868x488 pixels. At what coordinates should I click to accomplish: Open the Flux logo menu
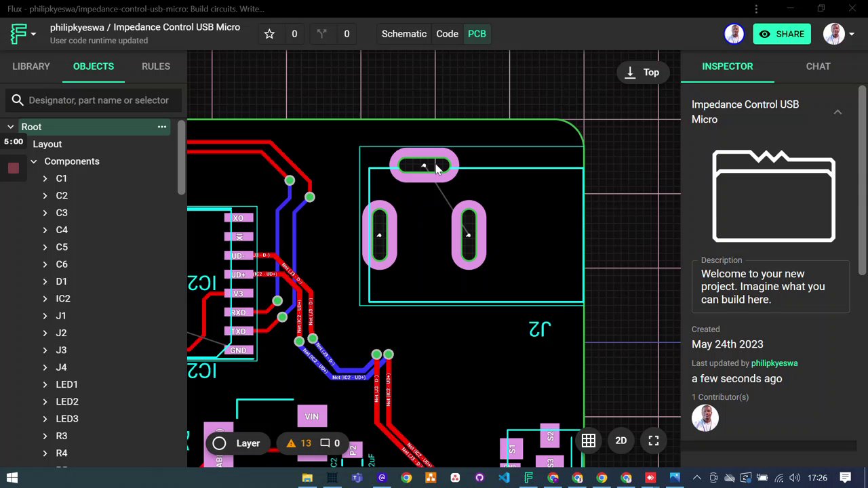click(22, 34)
